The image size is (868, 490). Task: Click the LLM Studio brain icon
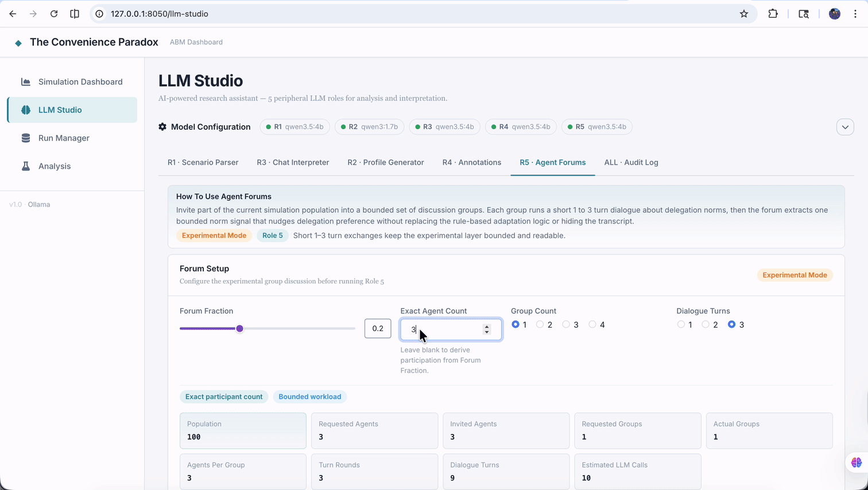(x=26, y=110)
